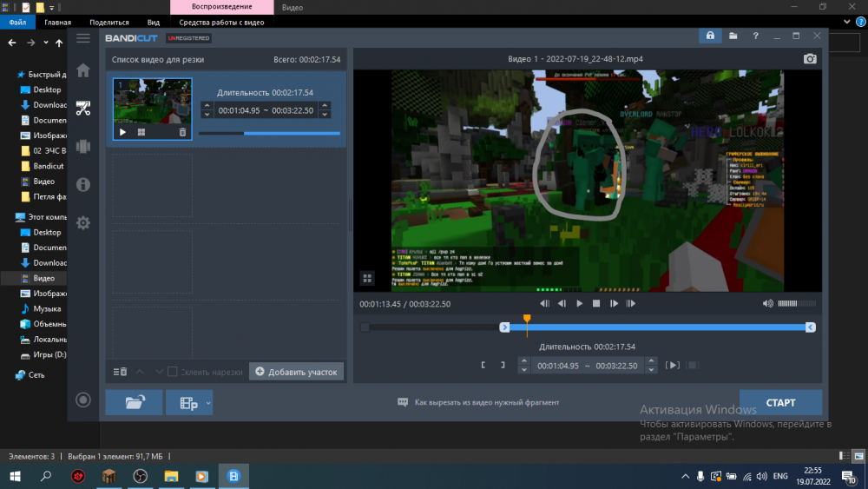
Task: Open Windows Start menu
Action: point(15,476)
